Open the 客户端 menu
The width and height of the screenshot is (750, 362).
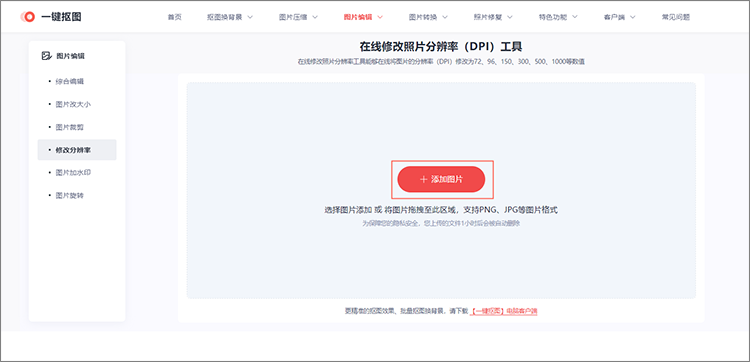(614, 17)
